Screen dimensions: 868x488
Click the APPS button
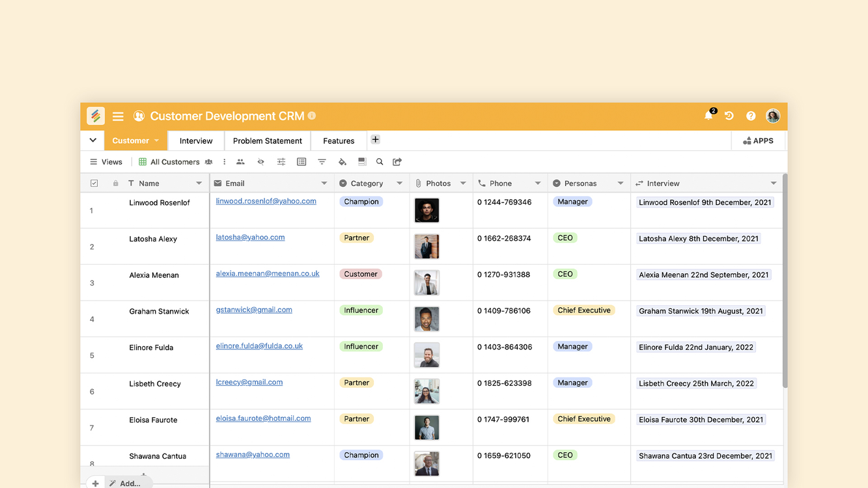(759, 141)
